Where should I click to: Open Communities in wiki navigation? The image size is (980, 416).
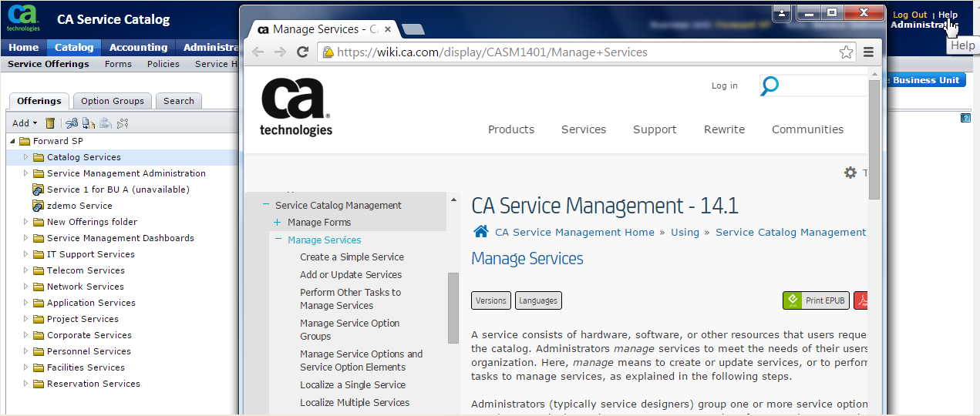(807, 129)
